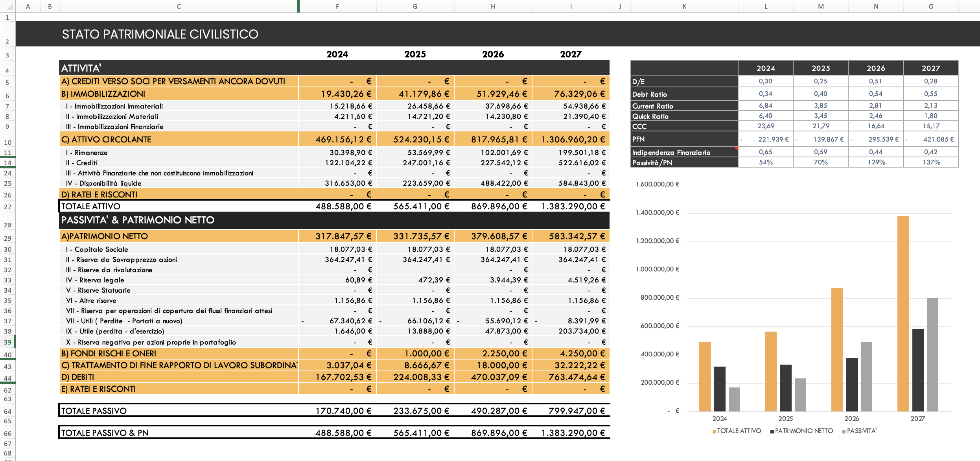Image resolution: width=980 pixels, height=461 pixels.
Task: Click the PATRIMONIO NETTO legend entry
Action: click(x=803, y=431)
